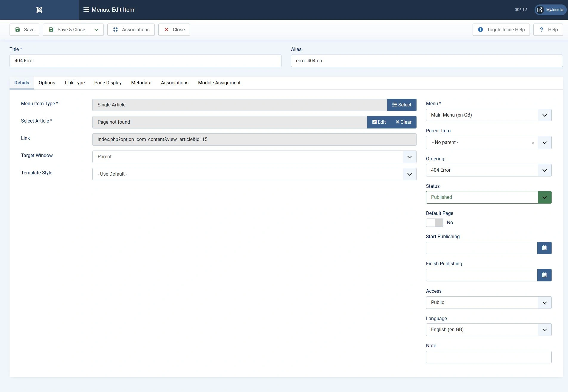Open the Finish Publishing calendar picker
The height and width of the screenshot is (392, 568).
[544, 275]
